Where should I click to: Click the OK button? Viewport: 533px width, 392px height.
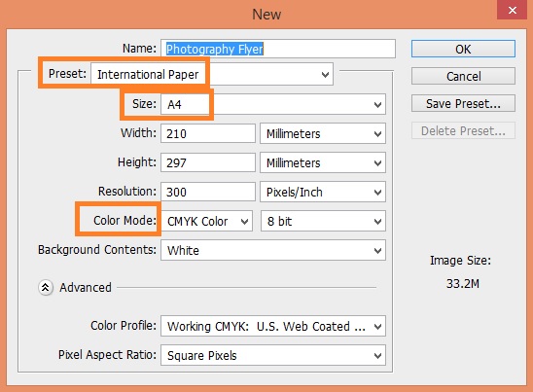coord(463,49)
